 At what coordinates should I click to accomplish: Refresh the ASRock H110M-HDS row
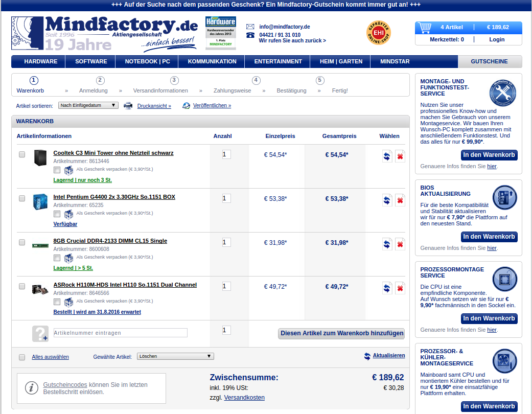(x=387, y=288)
